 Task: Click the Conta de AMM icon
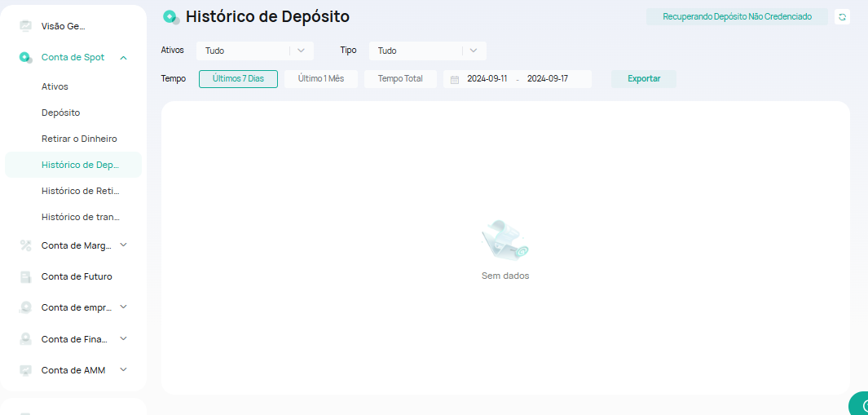pos(26,370)
